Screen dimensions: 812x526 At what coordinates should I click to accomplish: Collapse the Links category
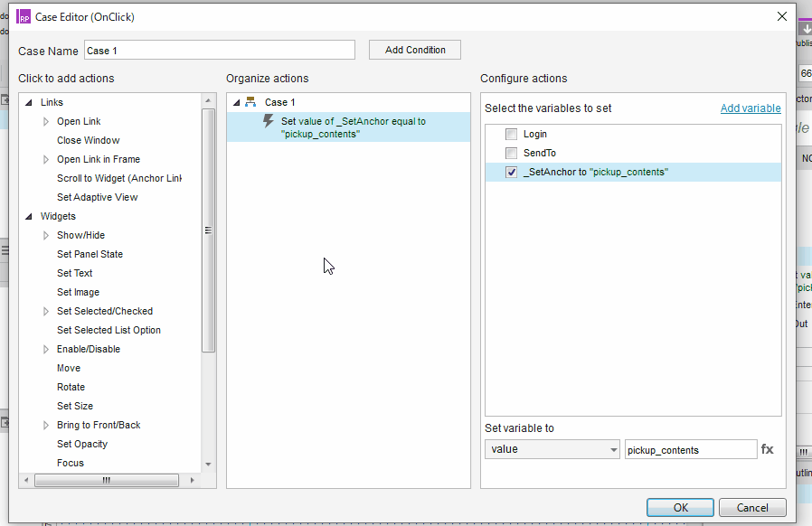29,103
